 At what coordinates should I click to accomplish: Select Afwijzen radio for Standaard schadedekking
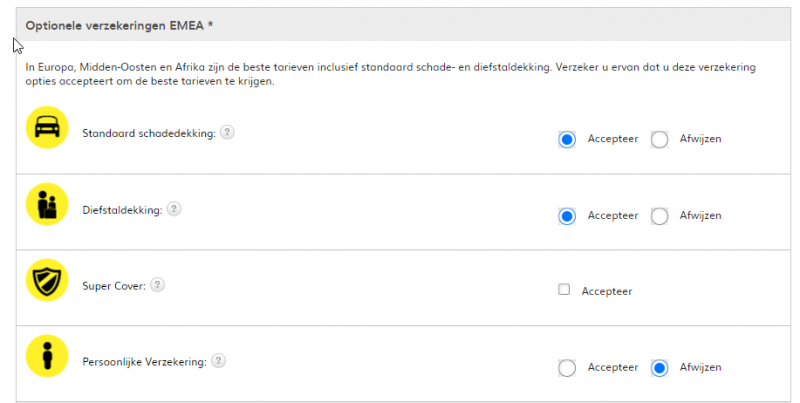(659, 139)
